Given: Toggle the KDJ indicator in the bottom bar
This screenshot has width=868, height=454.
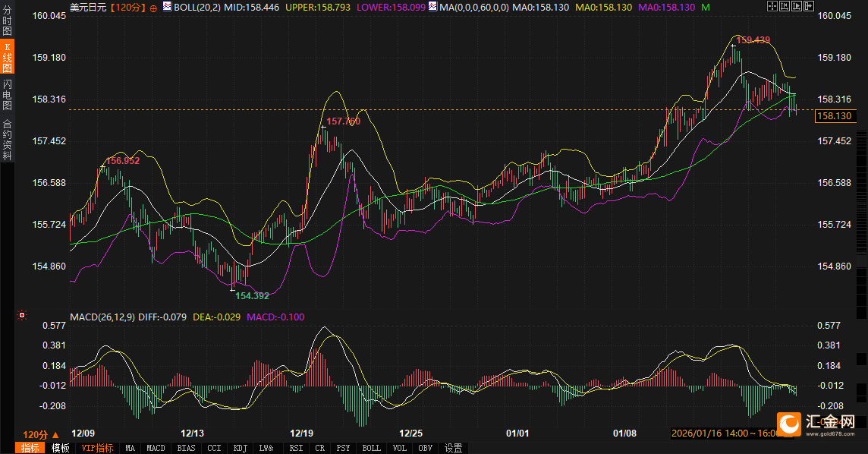Looking at the screenshot, I should point(240,448).
